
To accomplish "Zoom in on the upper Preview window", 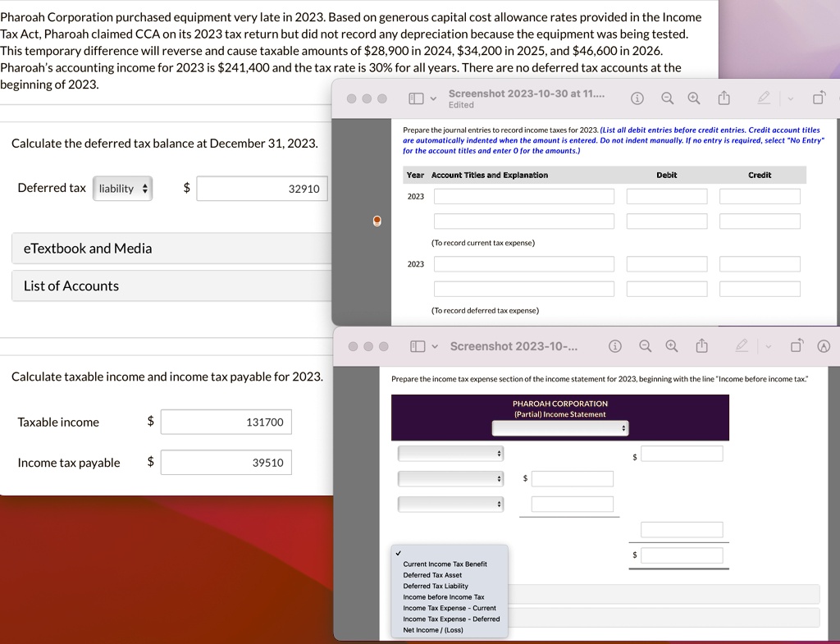I will coord(694,98).
